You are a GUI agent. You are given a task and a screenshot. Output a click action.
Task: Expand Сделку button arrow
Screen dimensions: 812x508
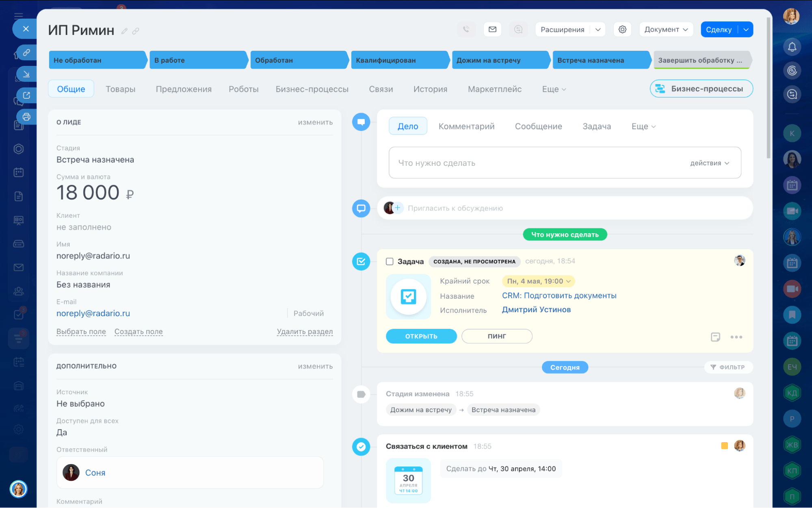pos(746,29)
